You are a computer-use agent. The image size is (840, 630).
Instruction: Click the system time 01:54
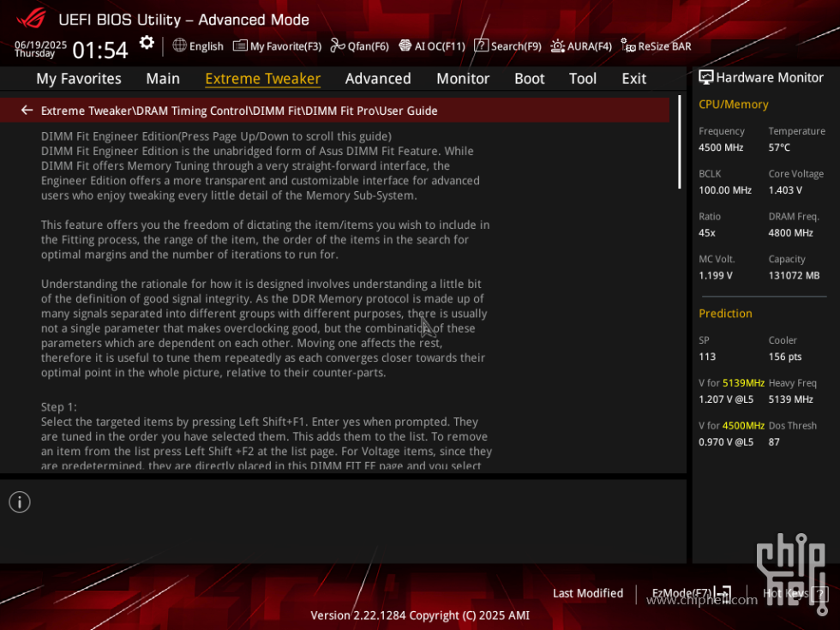[x=100, y=51]
